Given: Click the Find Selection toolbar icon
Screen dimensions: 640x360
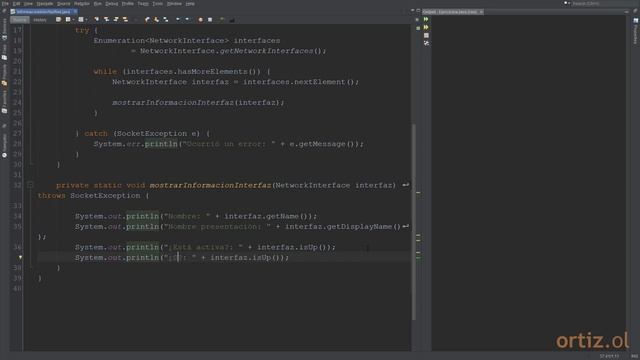Looking at the screenshot, I should click(97, 20).
